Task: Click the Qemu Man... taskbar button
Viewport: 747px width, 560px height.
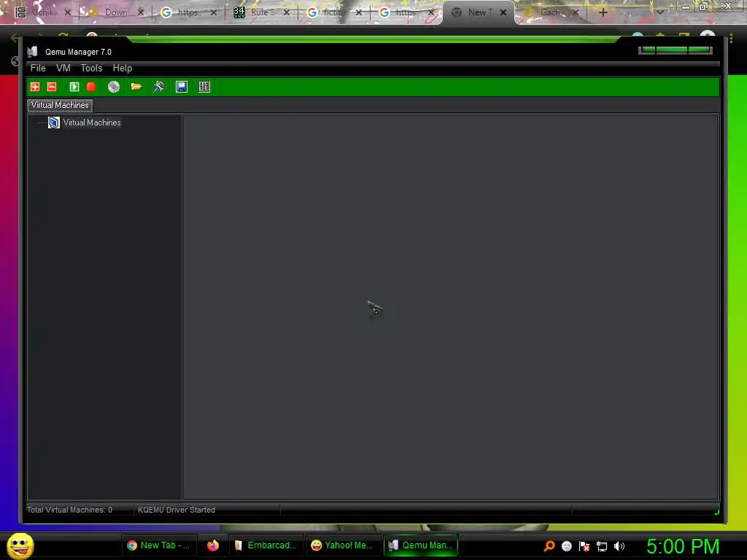Action: click(x=421, y=545)
